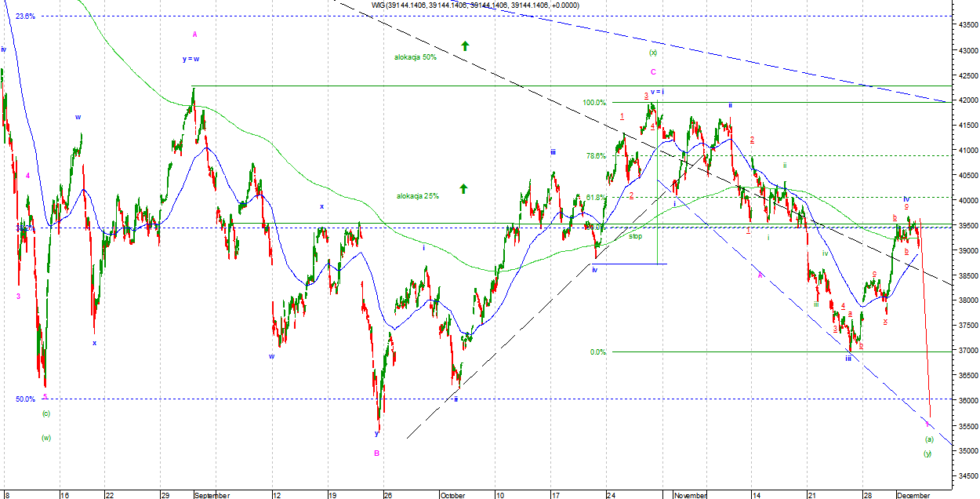
Task: Click the green arrow beside alokacja 25%
Action: click(x=463, y=188)
